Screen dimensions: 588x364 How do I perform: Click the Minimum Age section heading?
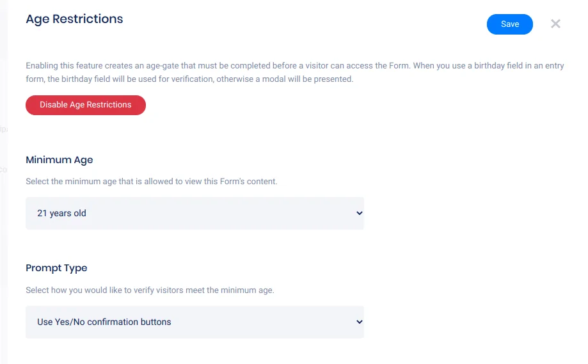click(x=60, y=159)
